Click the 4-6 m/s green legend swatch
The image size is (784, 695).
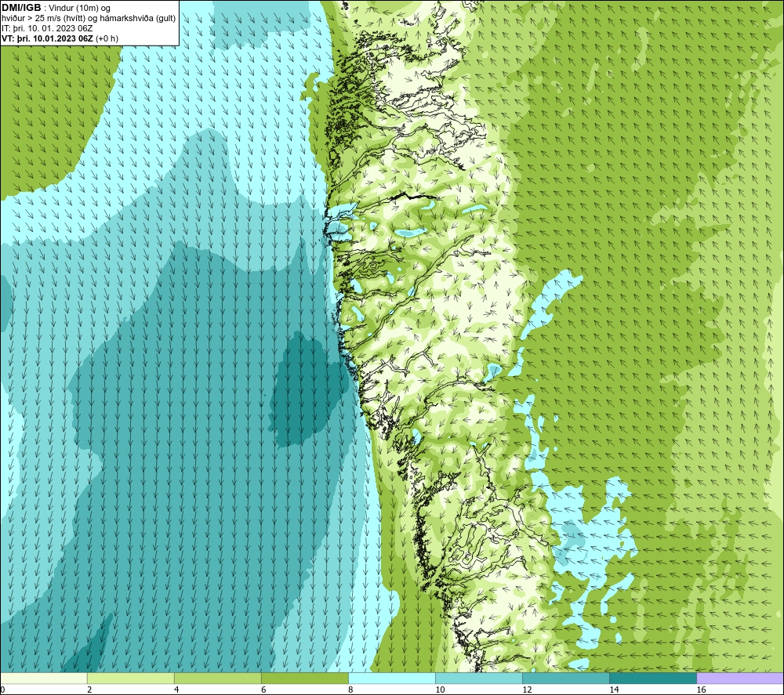point(217,678)
